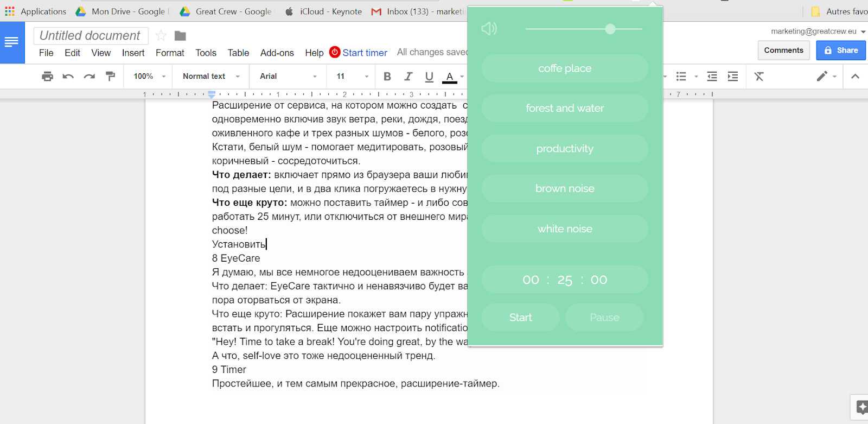Click the volume slider handle
Screen dimensions: 868x424
[x=610, y=29]
